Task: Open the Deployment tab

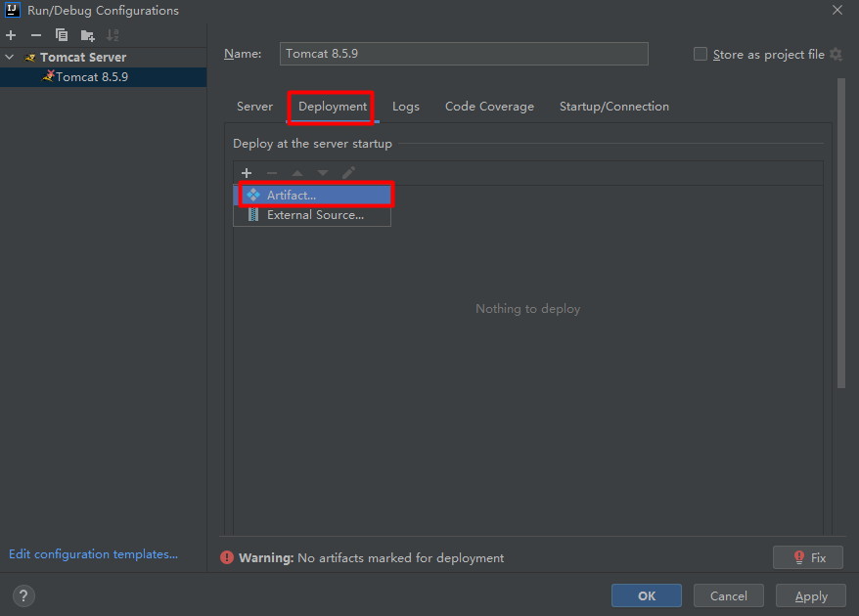Action: click(333, 107)
